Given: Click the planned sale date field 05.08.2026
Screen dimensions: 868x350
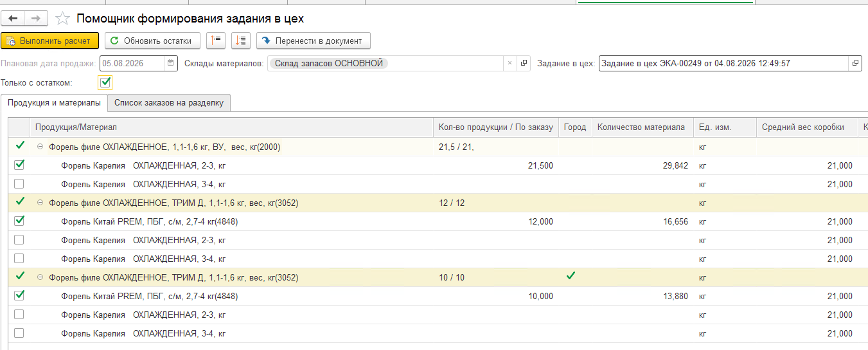Looking at the screenshot, I should (132, 63).
